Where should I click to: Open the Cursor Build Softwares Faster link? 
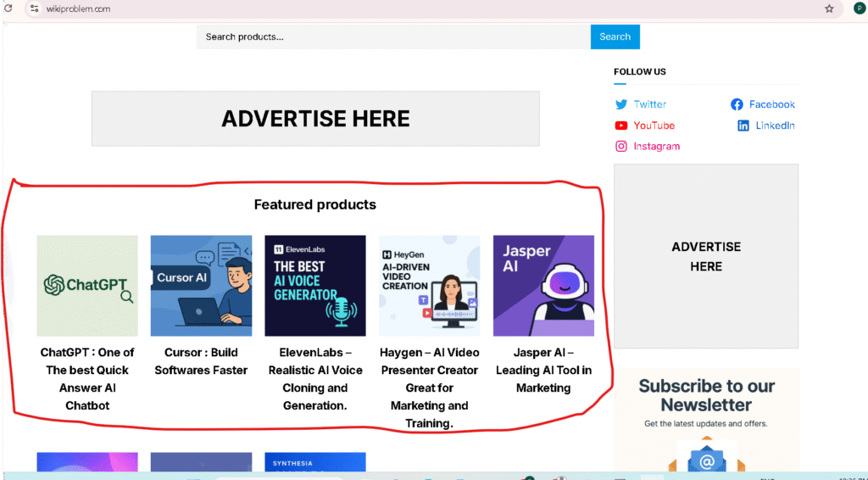[201, 361]
